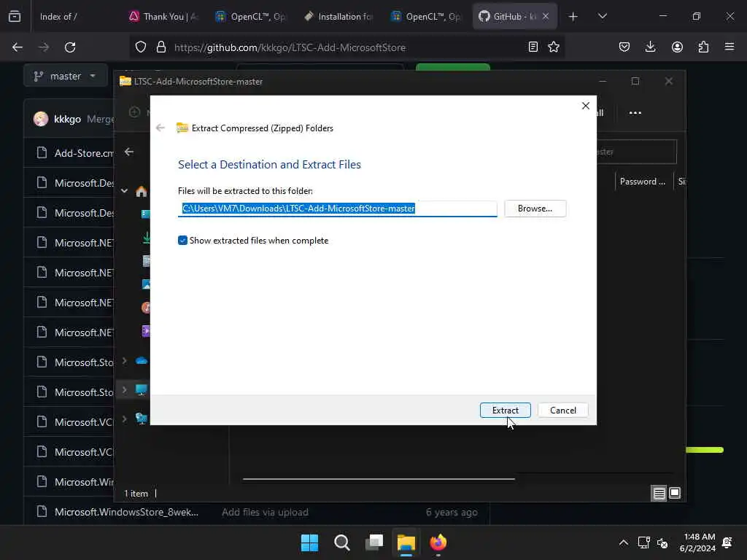
Task: Click the taskbar clock and date
Action: click(697, 542)
